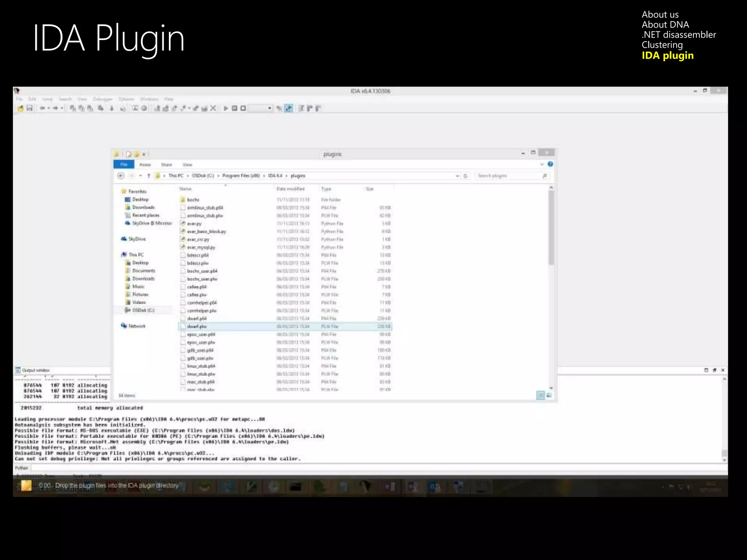Select Network in Explorer sidebar
The width and height of the screenshot is (747, 560).
(x=133, y=326)
